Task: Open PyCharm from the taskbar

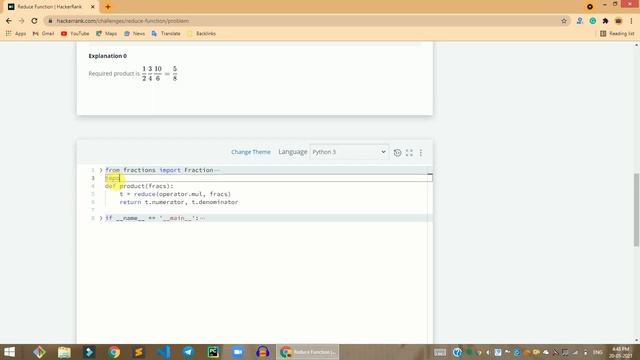Action: [213, 352]
